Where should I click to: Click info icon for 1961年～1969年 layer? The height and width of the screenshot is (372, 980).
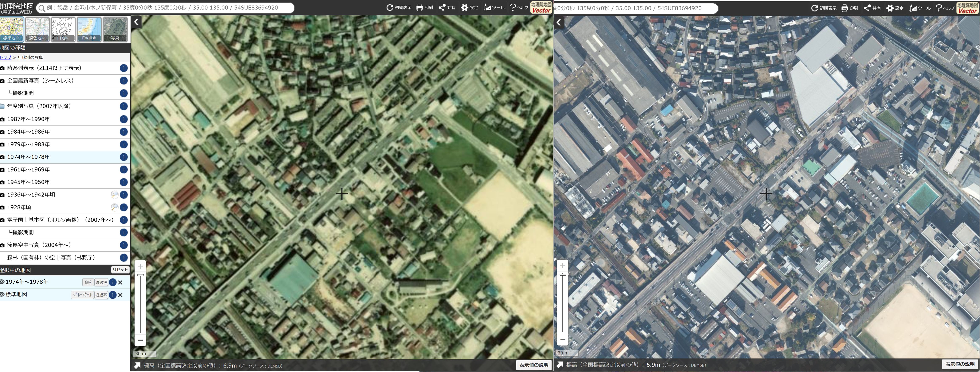tap(123, 170)
